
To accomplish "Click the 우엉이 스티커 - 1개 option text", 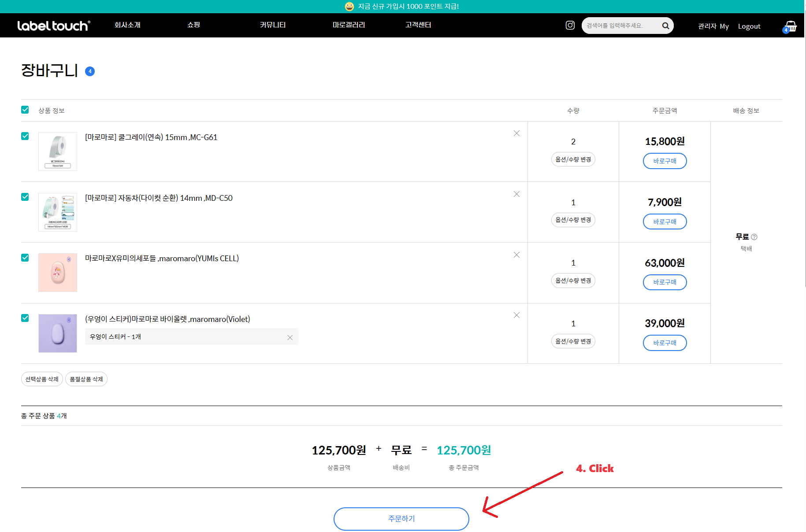I will point(115,337).
